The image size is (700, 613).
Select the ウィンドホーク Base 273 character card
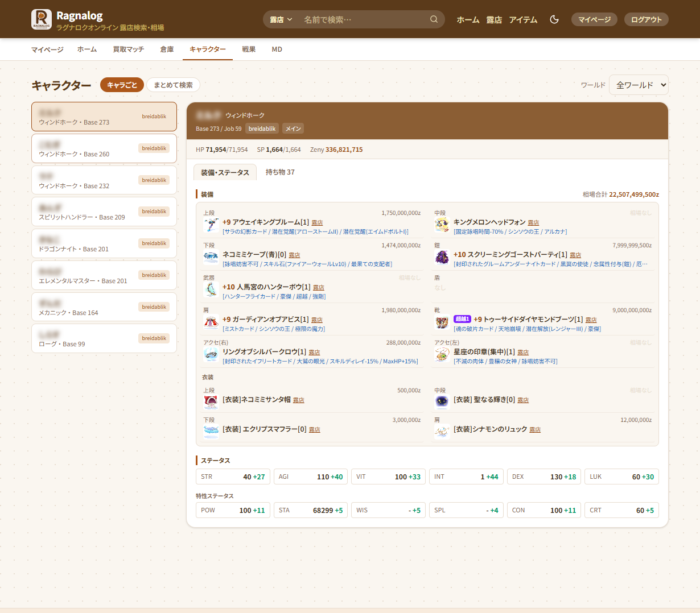tap(104, 117)
